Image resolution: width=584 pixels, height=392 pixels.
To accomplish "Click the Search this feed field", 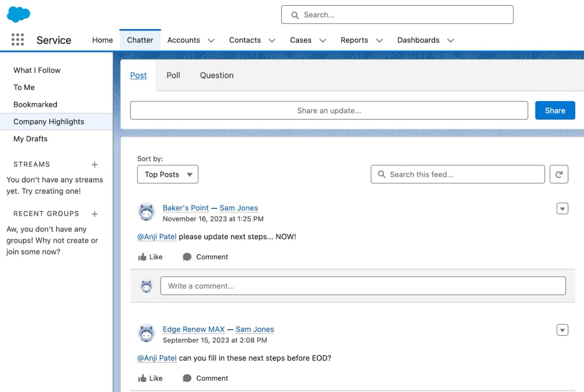I will [x=458, y=175].
